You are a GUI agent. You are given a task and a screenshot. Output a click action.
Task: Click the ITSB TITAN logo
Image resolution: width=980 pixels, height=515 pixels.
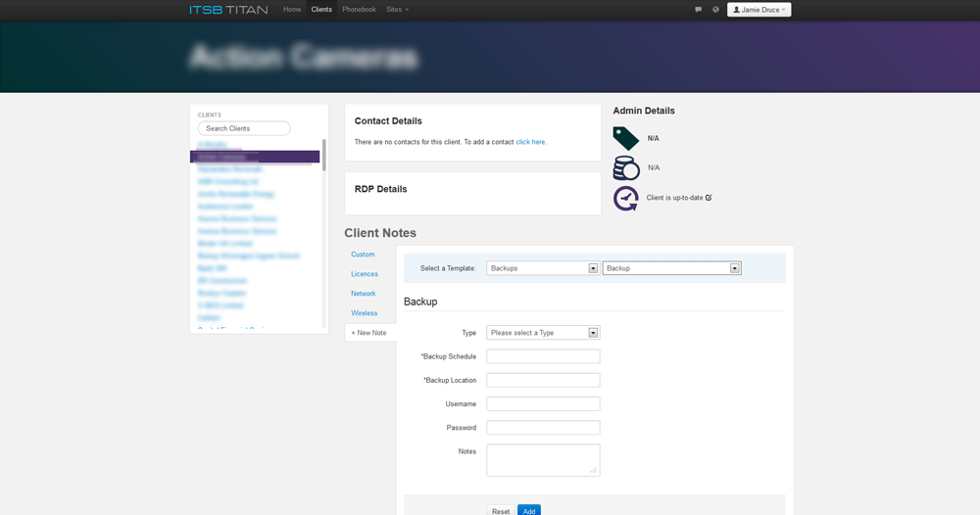(x=229, y=10)
